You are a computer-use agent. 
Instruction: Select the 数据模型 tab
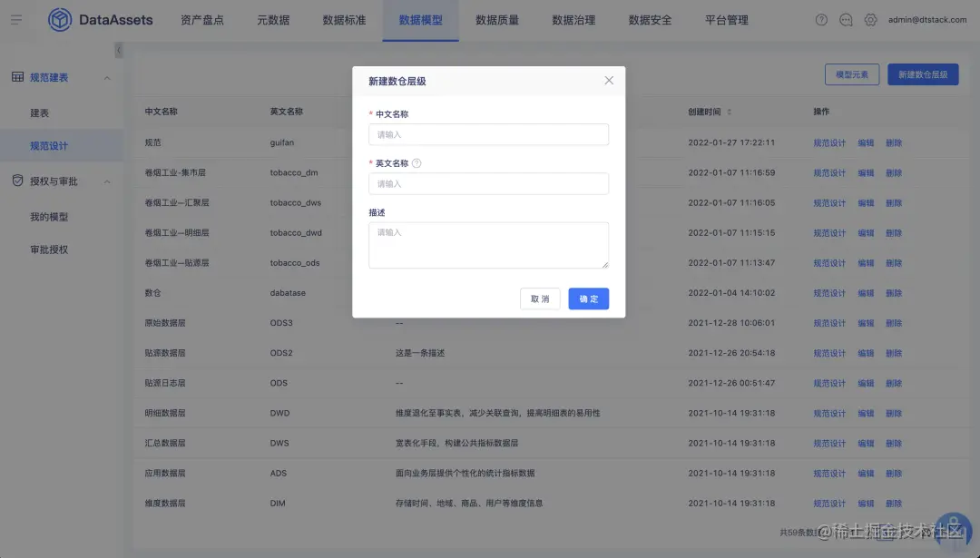click(x=421, y=20)
